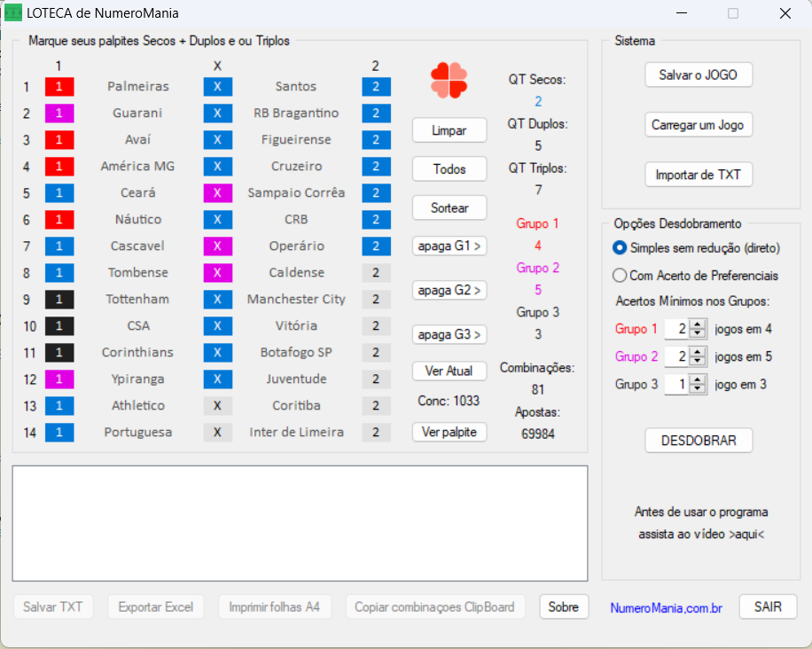Viewport: 812px width, 649px height.
Task: Toggle the red 1 pick for Avaí
Action: click(59, 140)
